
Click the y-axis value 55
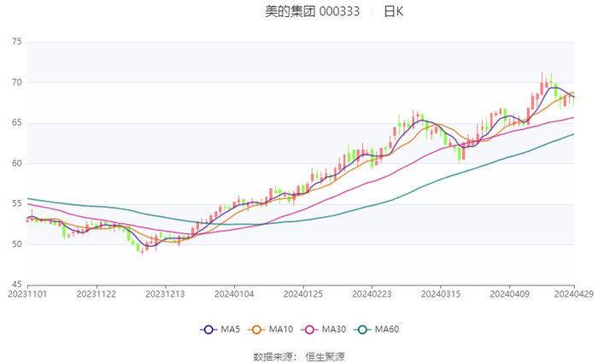pos(17,203)
